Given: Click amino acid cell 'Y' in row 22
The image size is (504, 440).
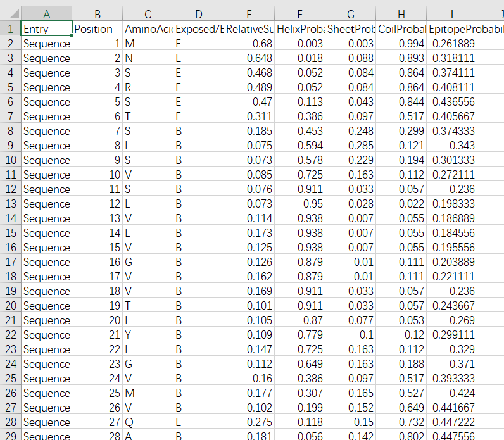Looking at the screenshot, I should [148, 334].
